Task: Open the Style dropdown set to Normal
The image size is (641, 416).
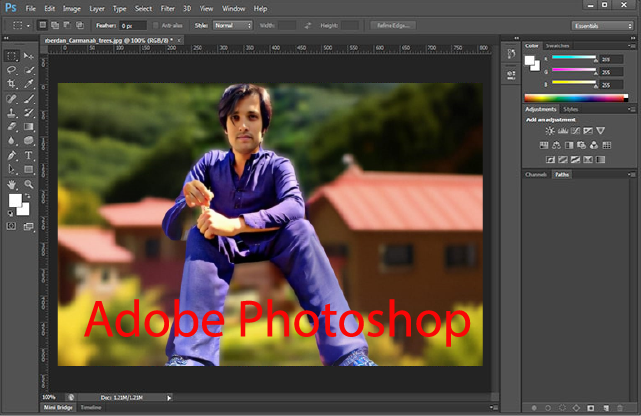Action: point(233,25)
